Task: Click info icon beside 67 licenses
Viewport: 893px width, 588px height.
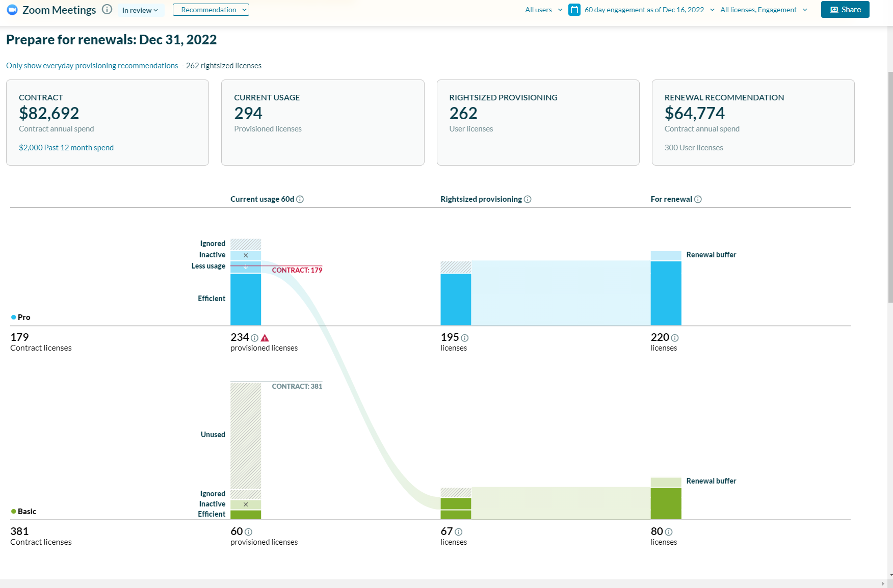Action: 458,532
